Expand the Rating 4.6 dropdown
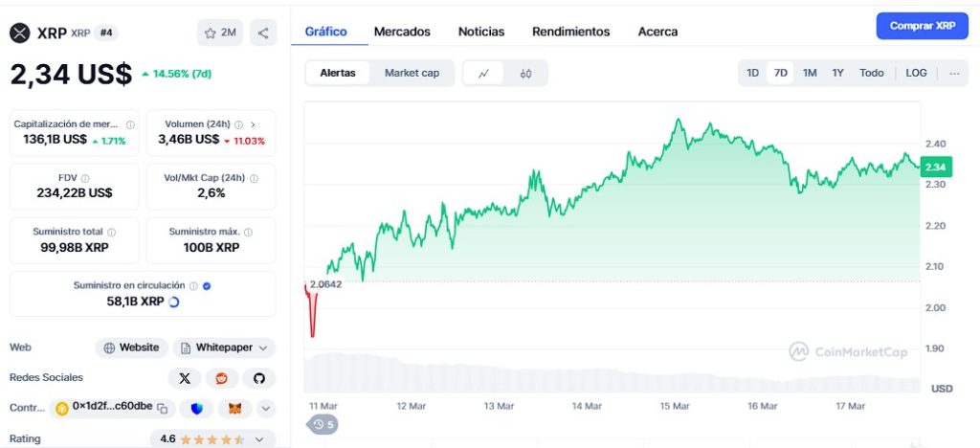The height and width of the screenshot is (448, 980). click(259, 438)
